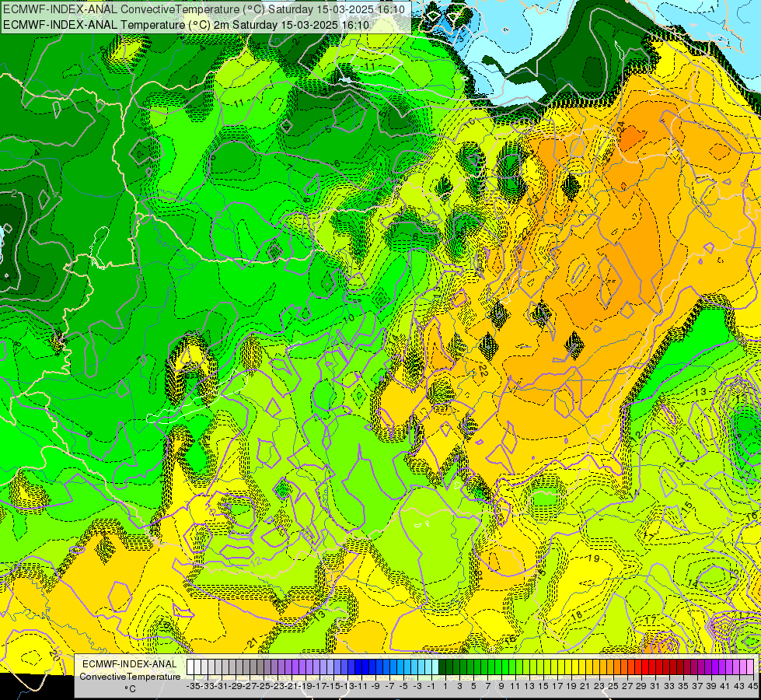761x700 pixels.
Task: Click the Temperature 2m title line
Action: 186,25
